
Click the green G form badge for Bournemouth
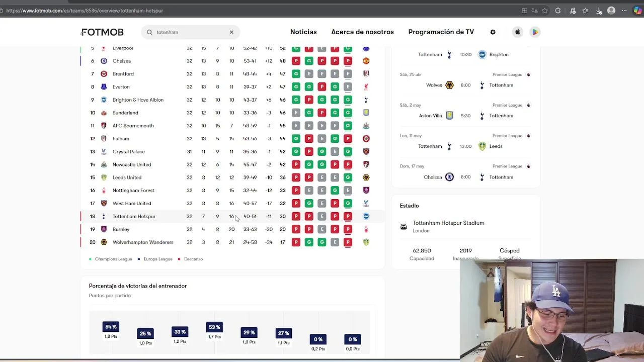(348, 126)
